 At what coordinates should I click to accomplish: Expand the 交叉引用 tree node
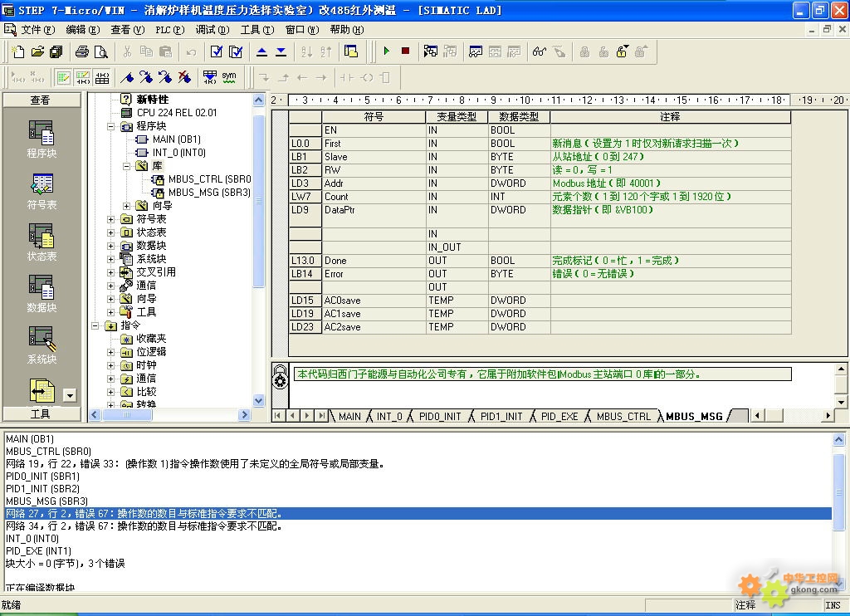pos(110,272)
